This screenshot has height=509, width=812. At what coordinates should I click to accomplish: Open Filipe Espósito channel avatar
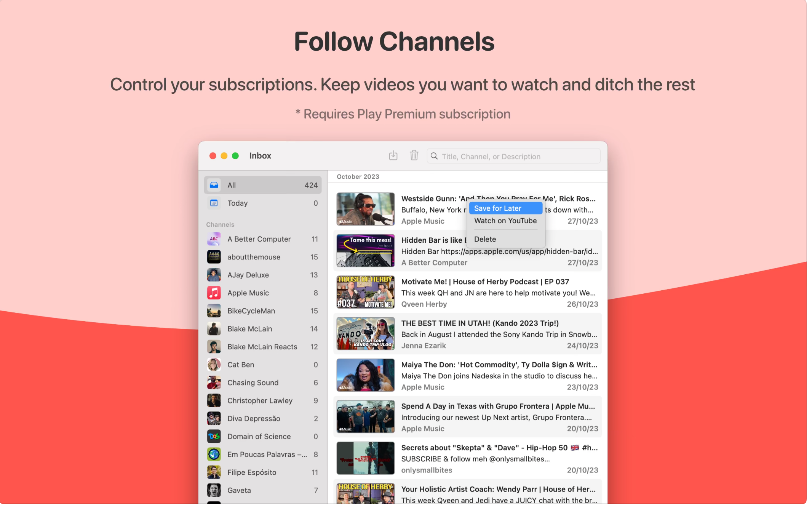pos(214,472)
